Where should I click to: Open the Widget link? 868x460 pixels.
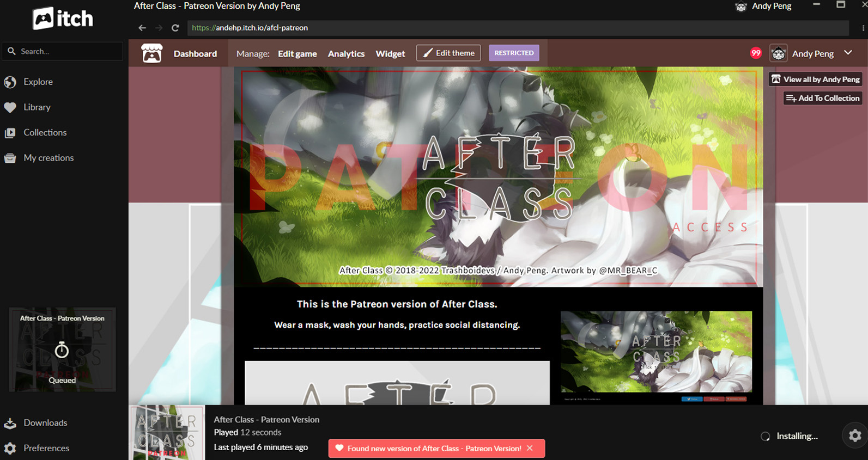coord(390,54)
